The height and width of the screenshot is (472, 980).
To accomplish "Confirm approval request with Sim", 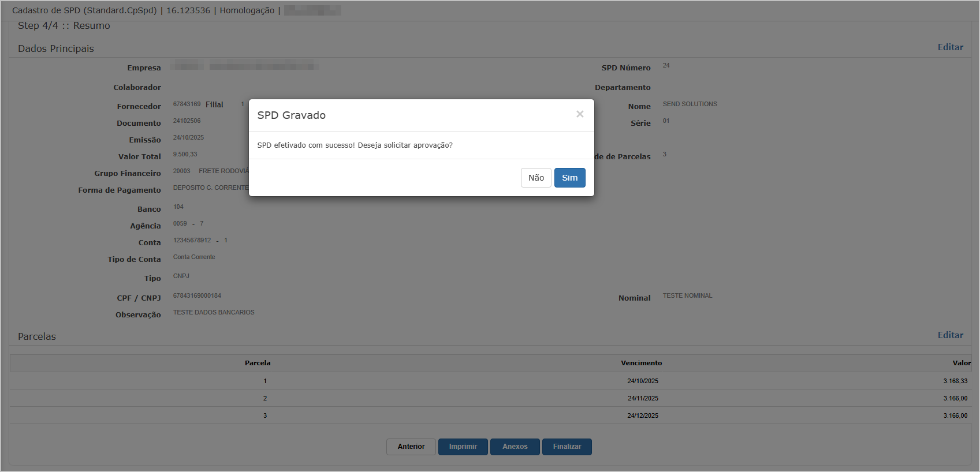I will (569, 178).
